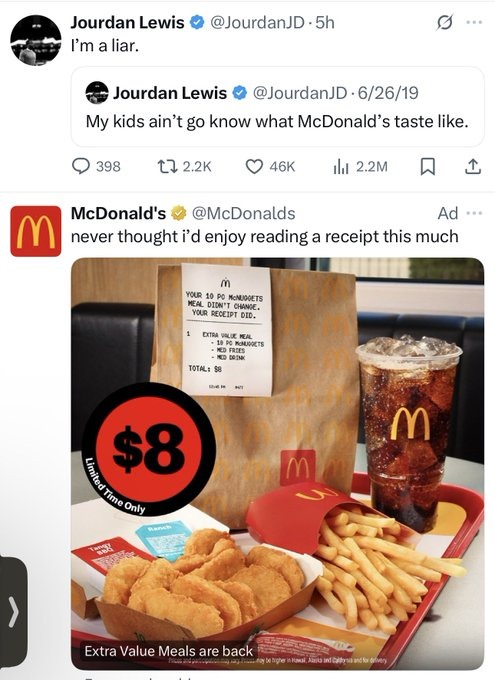The image size is (495, 680).
Task: Click the Grok circle-slash icon
Action: tap(444, 23)
